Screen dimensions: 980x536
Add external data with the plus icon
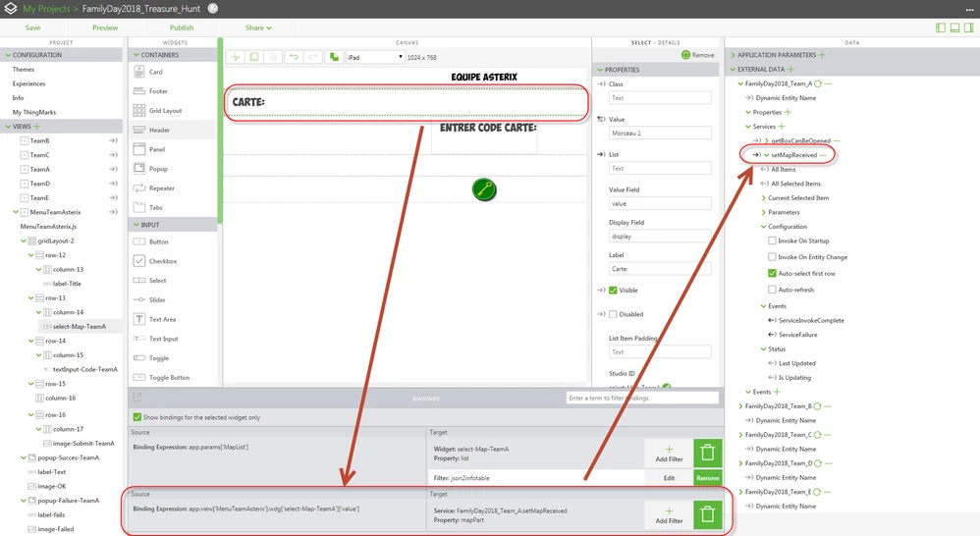tap(790, 70)
